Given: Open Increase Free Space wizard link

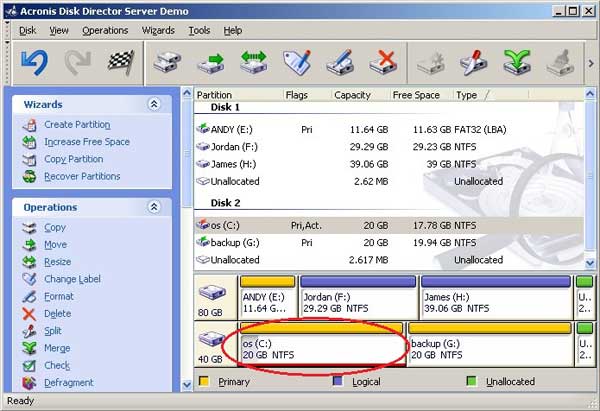Looking at the screenshot, I should point(87,142).
